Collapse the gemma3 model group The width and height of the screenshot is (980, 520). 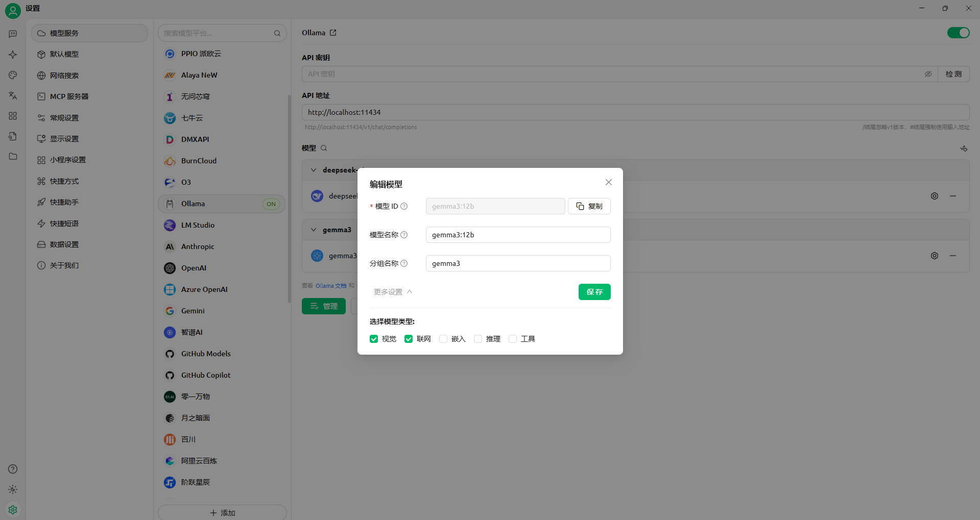314,230
